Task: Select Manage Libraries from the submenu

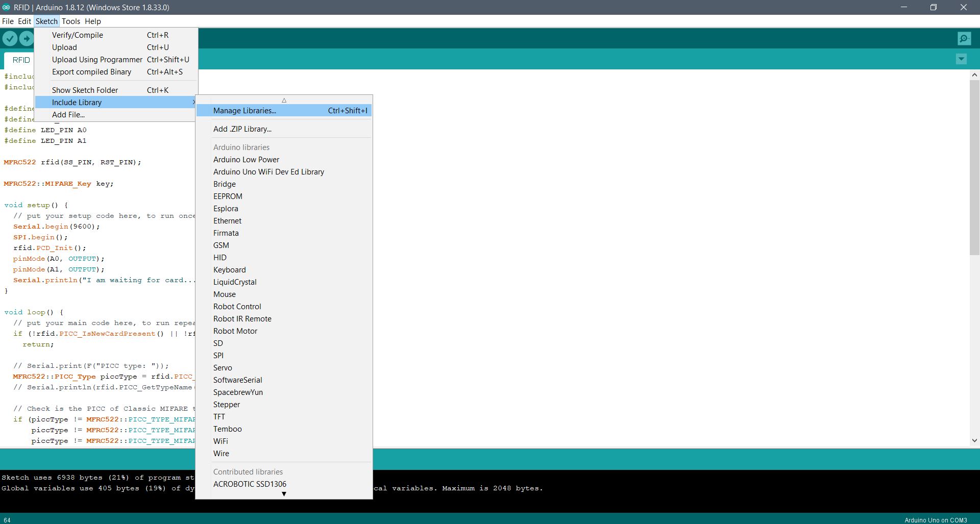Action: (x=244, y=111)
